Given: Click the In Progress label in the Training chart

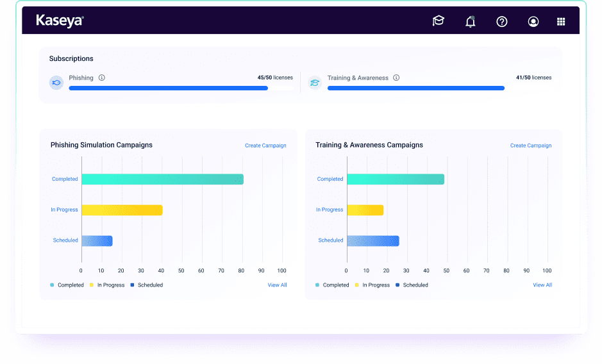Looking at the screenshot, I should tap(330, 210).
